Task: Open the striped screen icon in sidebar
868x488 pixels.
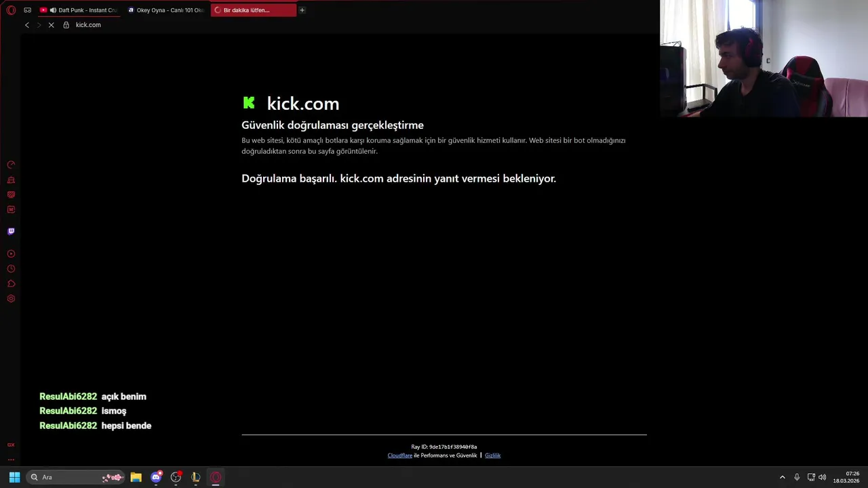Action: 11,195
